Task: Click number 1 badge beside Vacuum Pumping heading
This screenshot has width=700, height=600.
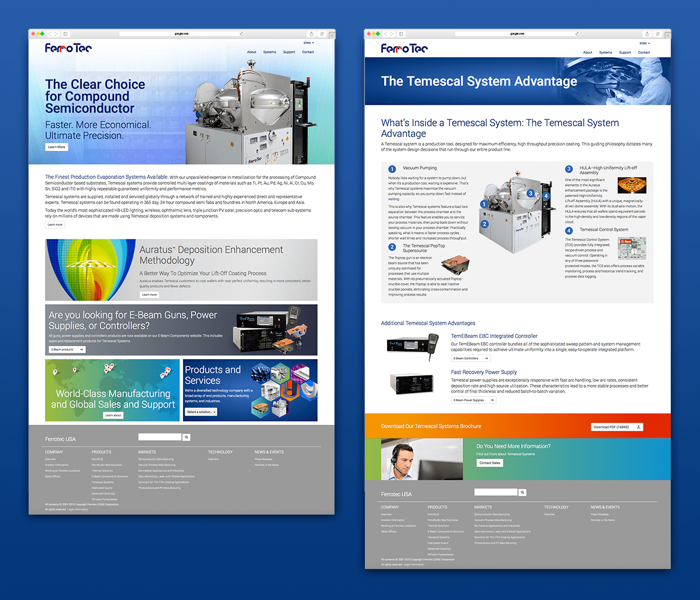Action: pos(392,169)
